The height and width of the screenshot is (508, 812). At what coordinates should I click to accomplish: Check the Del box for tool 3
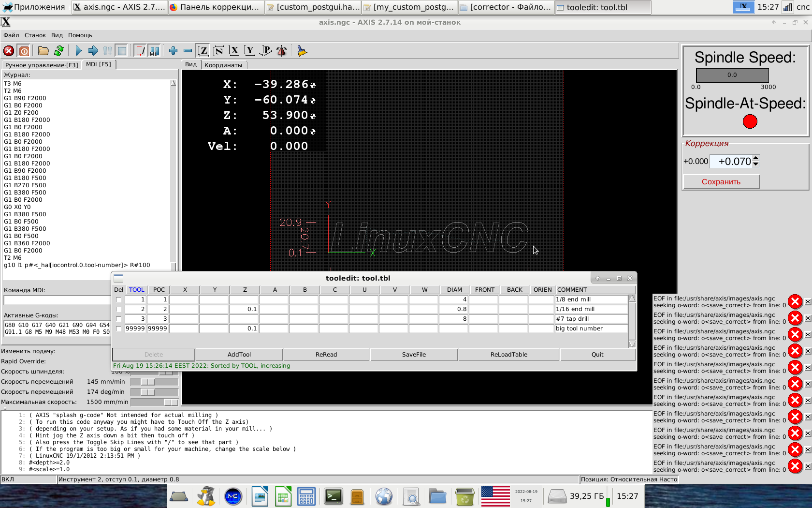pos(118,319)
